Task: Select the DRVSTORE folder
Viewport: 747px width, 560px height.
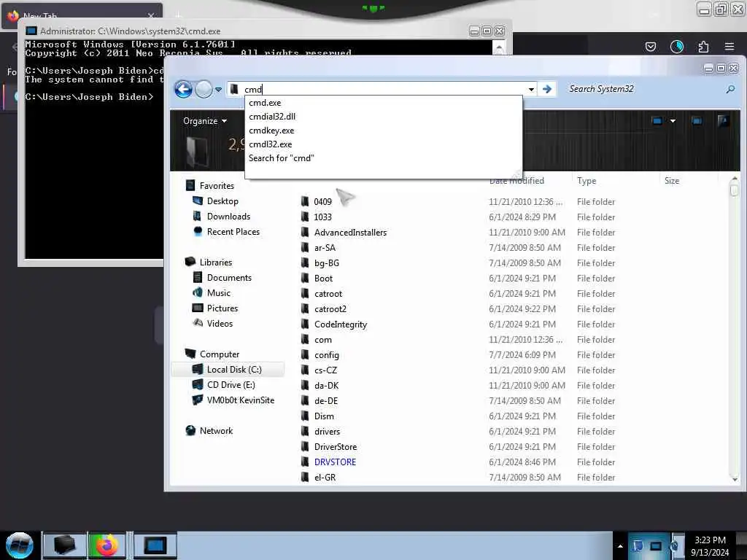Action: [x=335, y=462]
